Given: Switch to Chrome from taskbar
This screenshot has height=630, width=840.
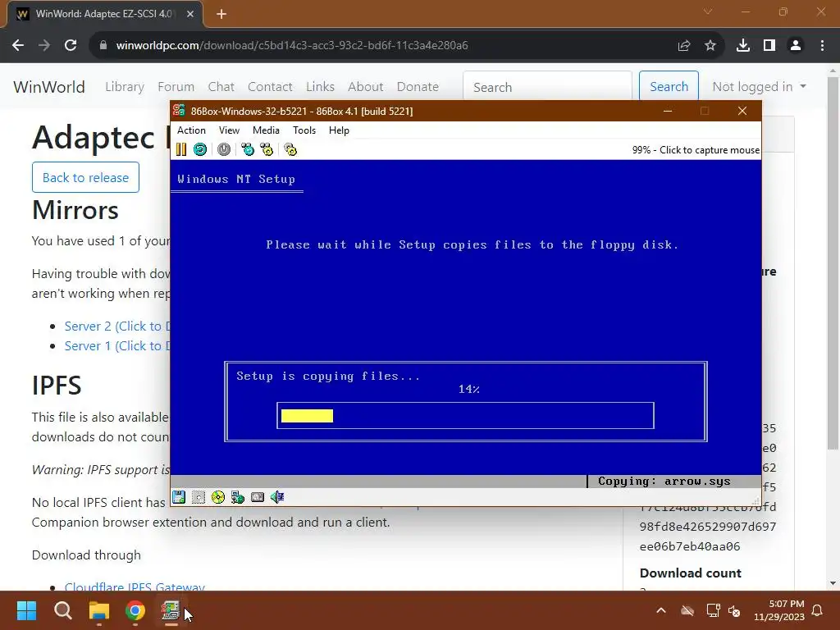Looking at the screenshot, I should [135, 610].
